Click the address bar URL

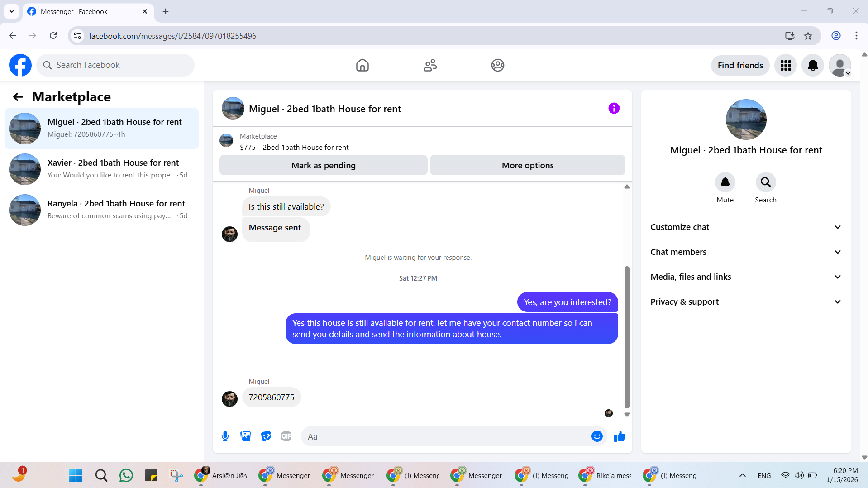pos(172,36)
